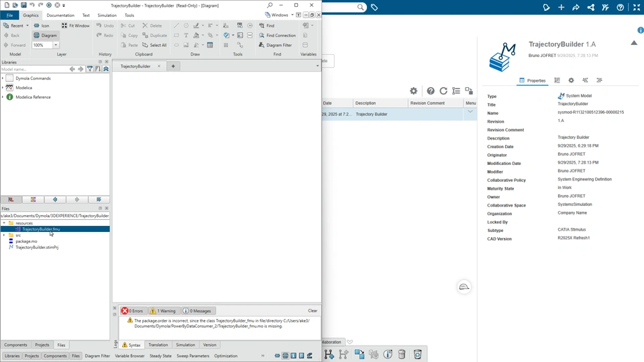Select TrajectoryBuilder.stimPrj file
This screenshot has width=644, height=362.
(37, 247)
